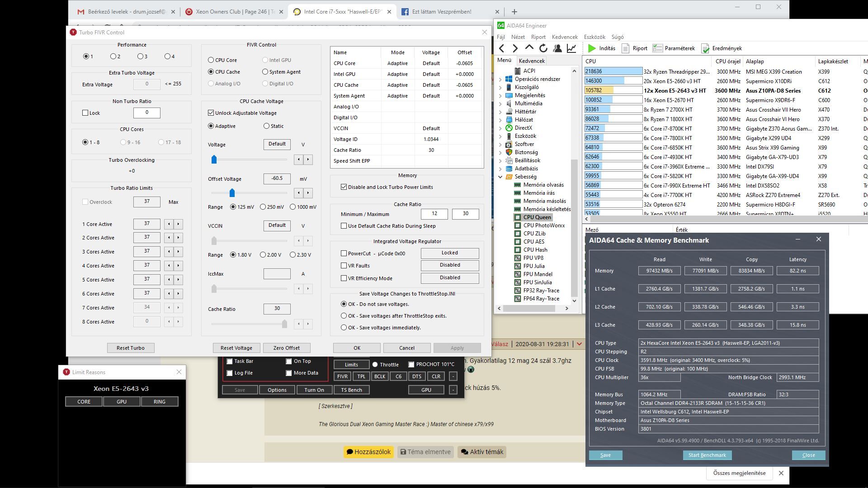
Task: Click Zero Offset button
Action: 287,348
